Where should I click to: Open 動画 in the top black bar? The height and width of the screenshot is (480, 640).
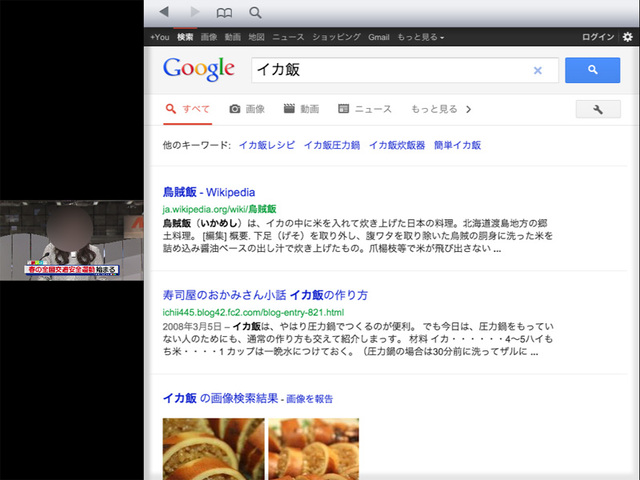point(233,37)
